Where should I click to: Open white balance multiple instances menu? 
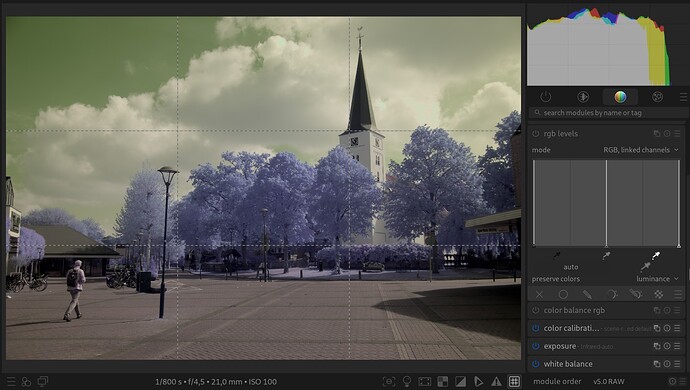(x=657, y=364)
